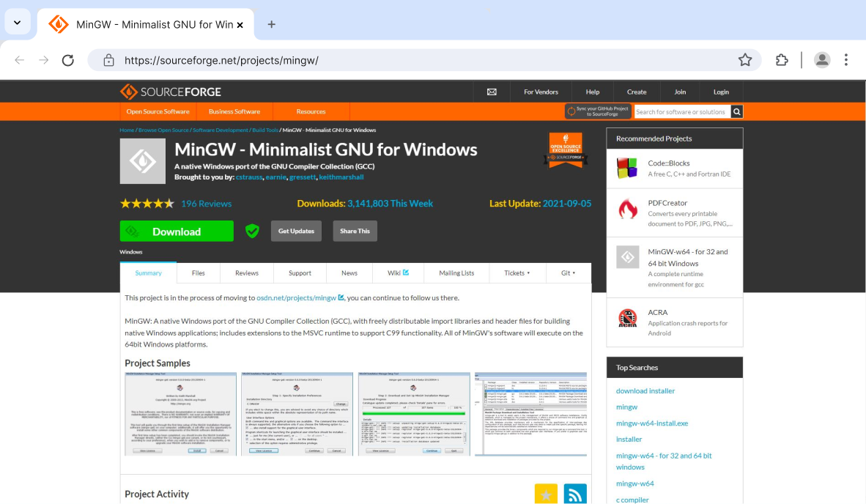Viewport: 866px width, 504px height.
Task: Open the 196 Reviews link
Action: tap(206, 204)
